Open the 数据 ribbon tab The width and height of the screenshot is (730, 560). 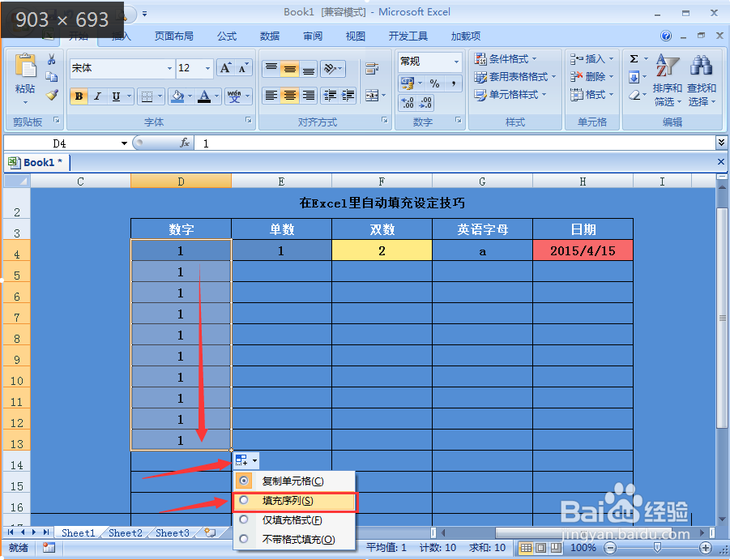(270, 36)
